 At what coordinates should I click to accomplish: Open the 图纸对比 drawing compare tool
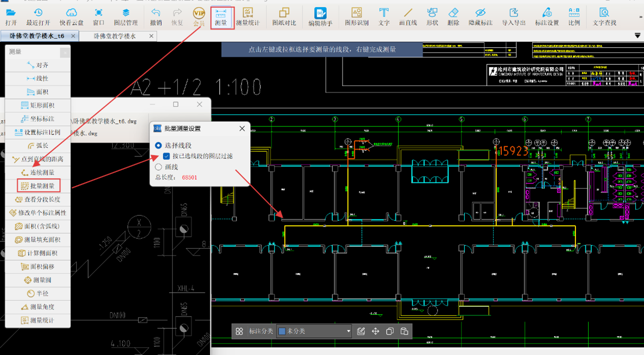[x=284, y=16]
